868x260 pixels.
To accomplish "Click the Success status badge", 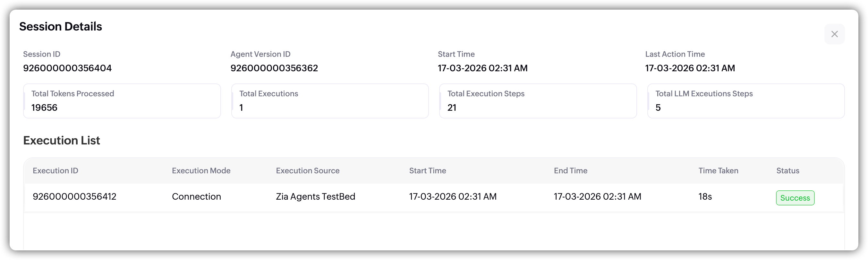I will tap(795, 198).
